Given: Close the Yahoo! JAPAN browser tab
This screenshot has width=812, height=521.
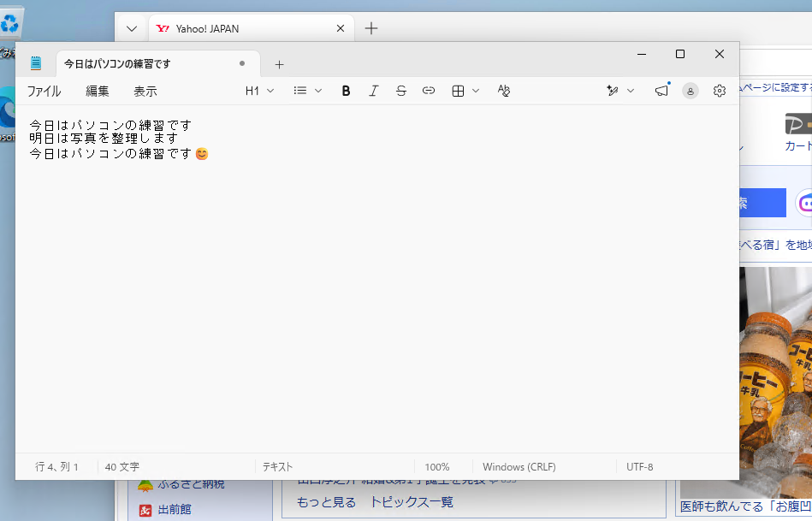Looking at the screenshot, I should (x=341, y=28).
